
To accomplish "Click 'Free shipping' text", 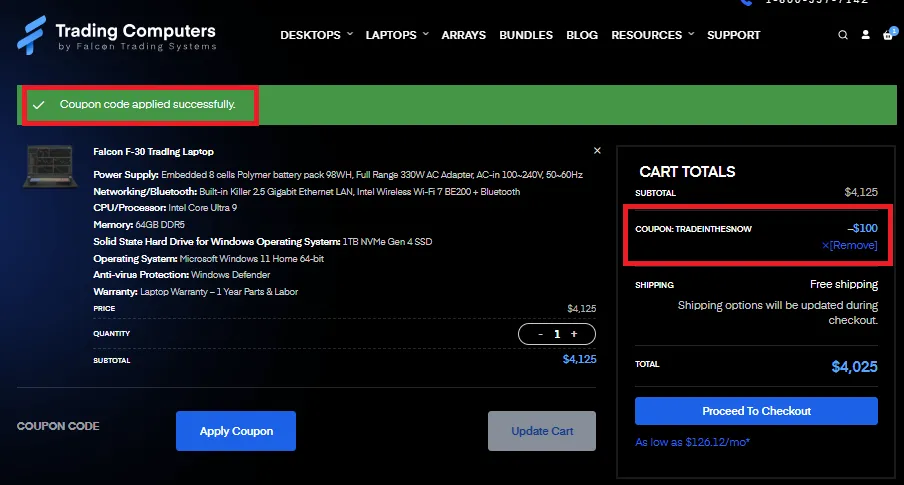I will tap(844, 284).
